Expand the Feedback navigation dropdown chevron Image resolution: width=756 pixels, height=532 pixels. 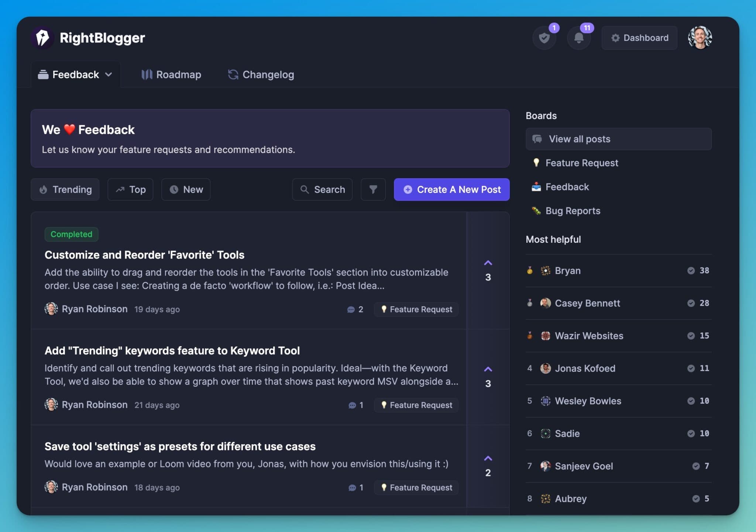coord(109,75)
